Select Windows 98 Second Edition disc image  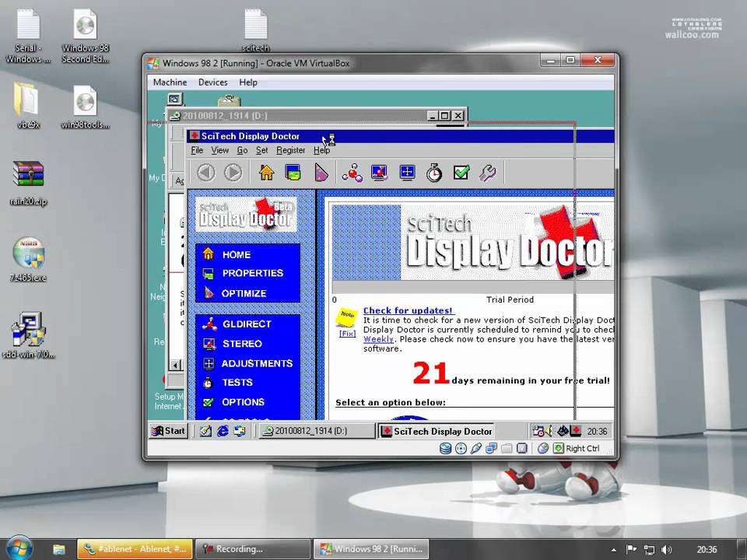coord(86,35)
